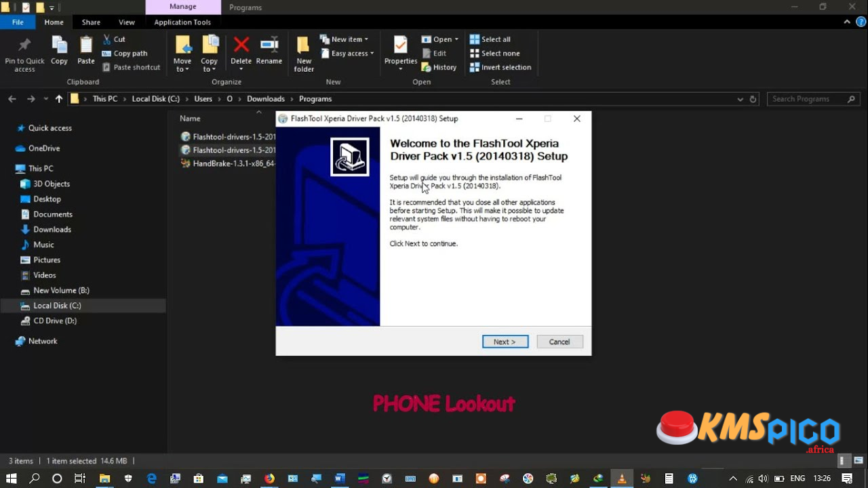Refresh the Programs folder view

[x=753, y=99]
